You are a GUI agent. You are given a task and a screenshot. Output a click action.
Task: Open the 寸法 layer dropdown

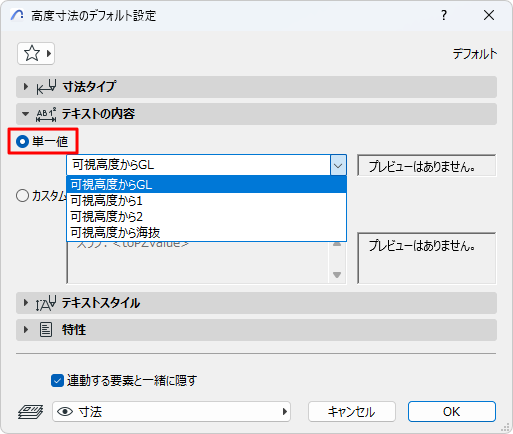click(x=171, y=412)
